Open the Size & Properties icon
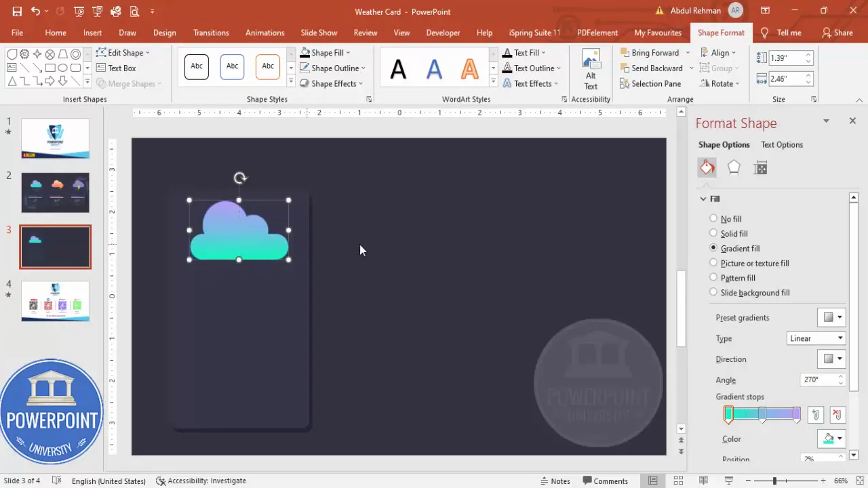868x488 pixels. click(x=760, y=168)
